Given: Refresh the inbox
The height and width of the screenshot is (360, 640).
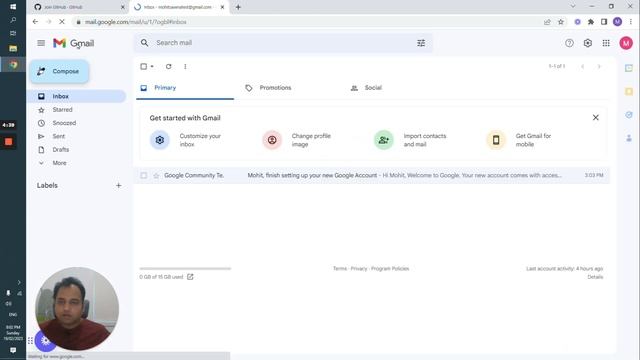Looking at the screenshot, I should pos(168,66).
